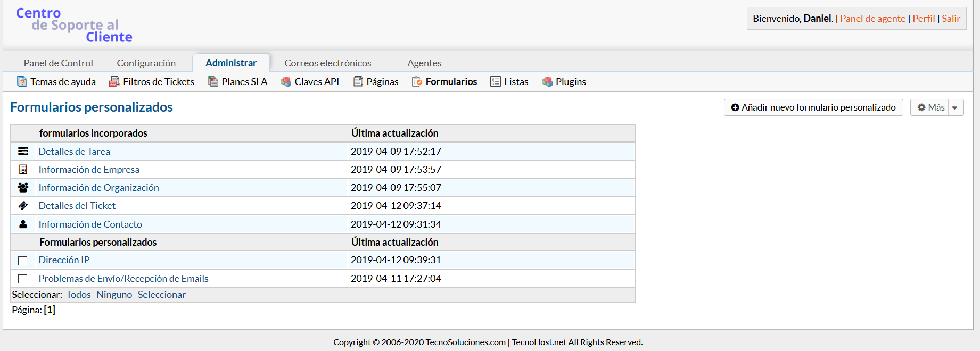Click Añadir nuevo formulario personalizado button
Image resolution: width=980 pixels, height=351 pixels.
[813, 107]
